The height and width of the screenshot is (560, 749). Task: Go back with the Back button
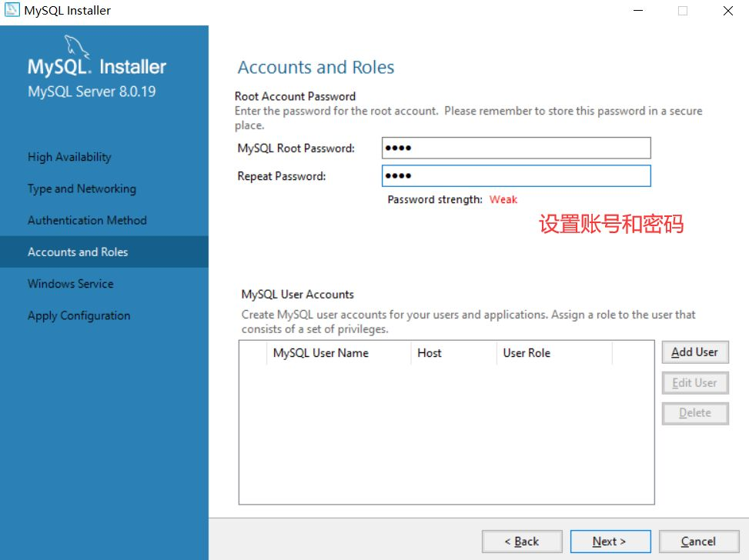tap(522, 542)
